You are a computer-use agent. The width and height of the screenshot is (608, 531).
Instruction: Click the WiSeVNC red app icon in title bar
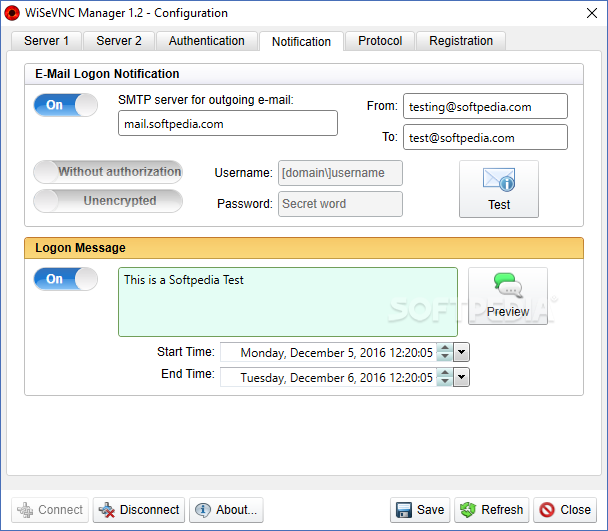[12, 13]
